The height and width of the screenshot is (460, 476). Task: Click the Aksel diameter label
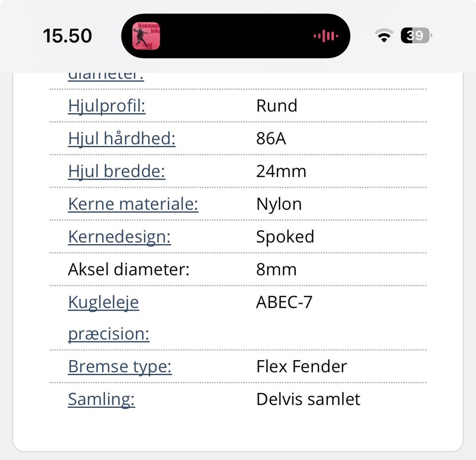pyautogui.click(x=128, y=269)
